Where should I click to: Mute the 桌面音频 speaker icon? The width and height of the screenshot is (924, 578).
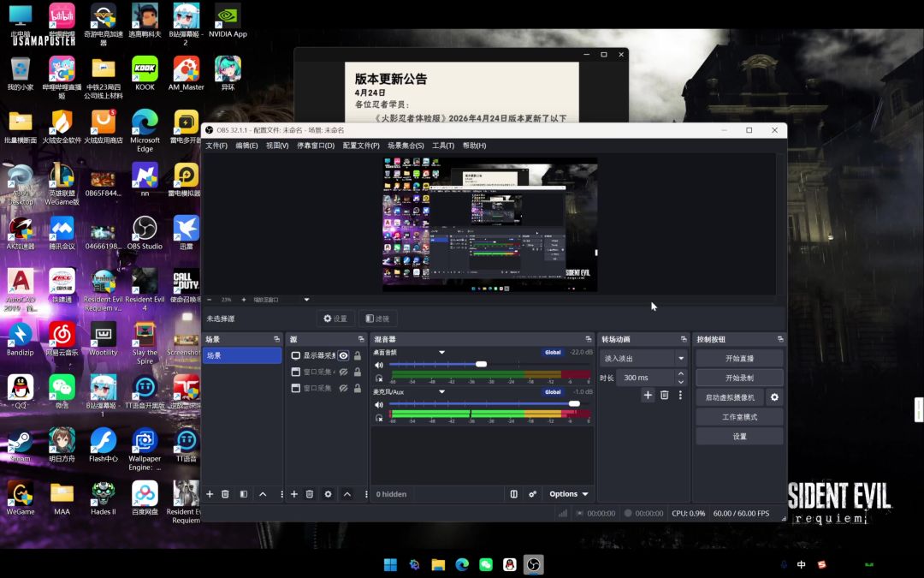pos(379,365)
